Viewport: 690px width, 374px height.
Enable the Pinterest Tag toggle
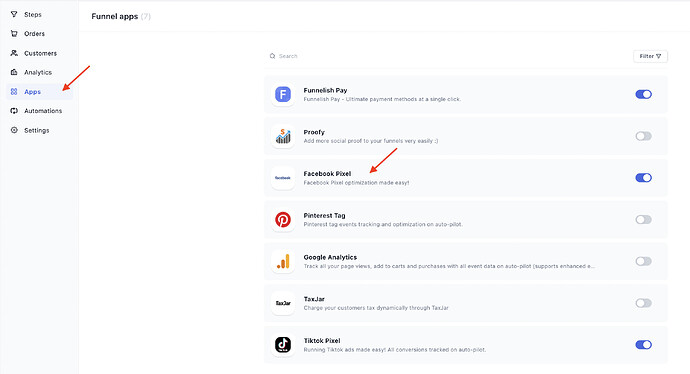pos(643,220)
